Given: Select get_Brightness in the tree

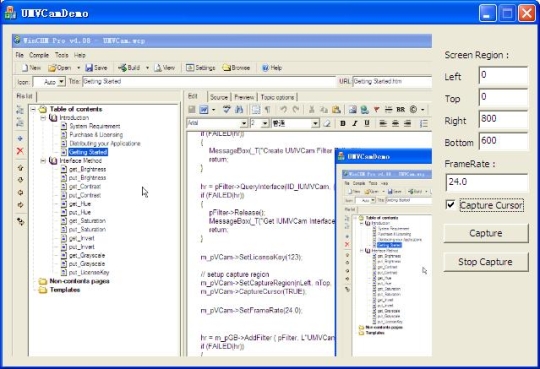Looking at the screenshot, I should coord(87,169).
